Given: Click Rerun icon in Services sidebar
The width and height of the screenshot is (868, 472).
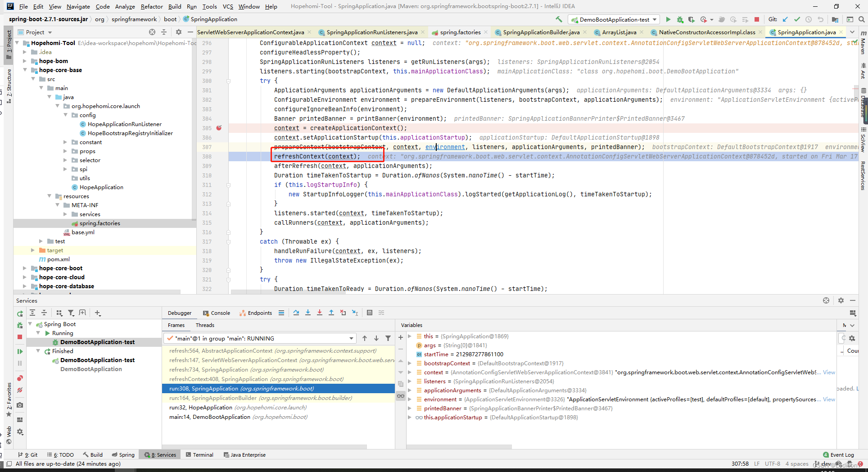Looking at the screenshot, I should [20, 313].
